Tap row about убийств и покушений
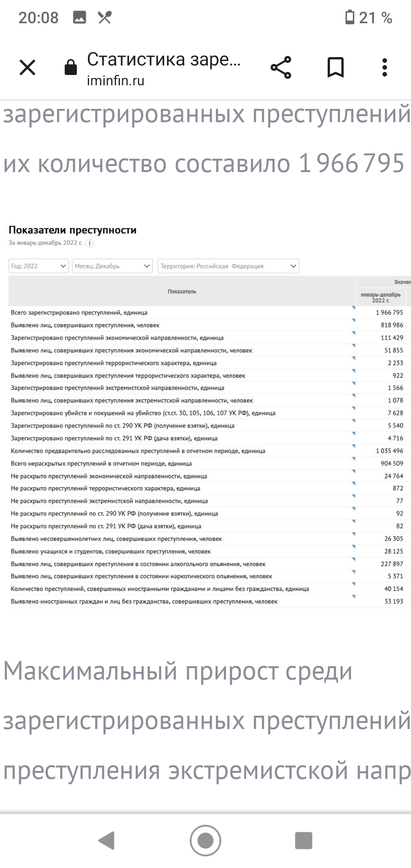Image resolution: width=411 pixels, height=868 pixels. (143, 413)
